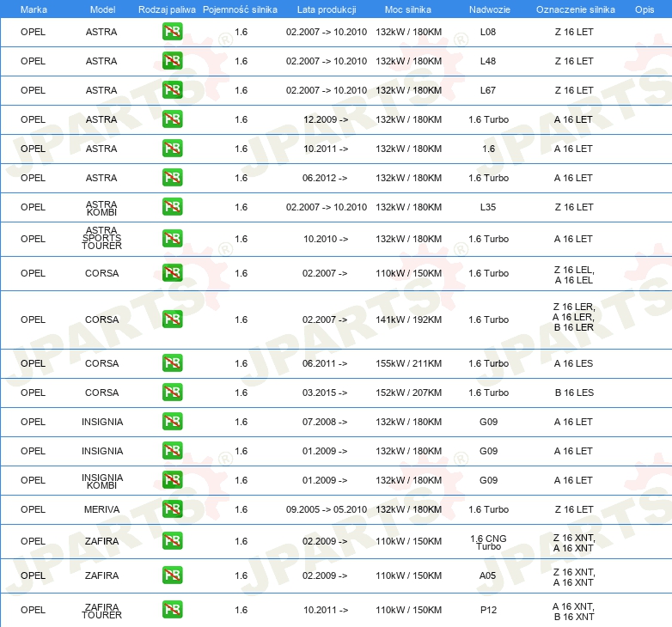
Task: Click the fuel icon in the Astra Sports Tourer row
Action: [x=172, y=239]
